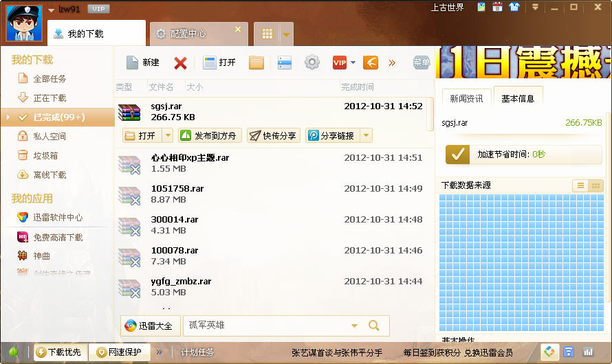Click the 菜单 button in toolbar

(x=422, y=62)
